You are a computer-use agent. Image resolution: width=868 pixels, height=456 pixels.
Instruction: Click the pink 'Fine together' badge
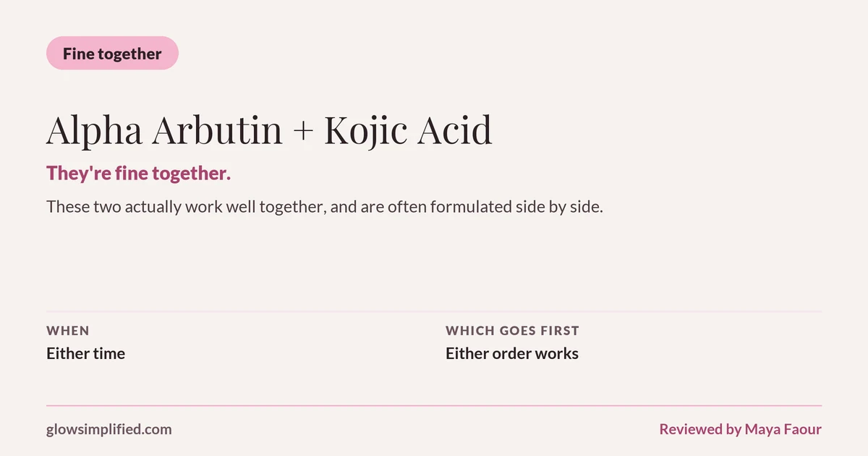coord(112,54)
